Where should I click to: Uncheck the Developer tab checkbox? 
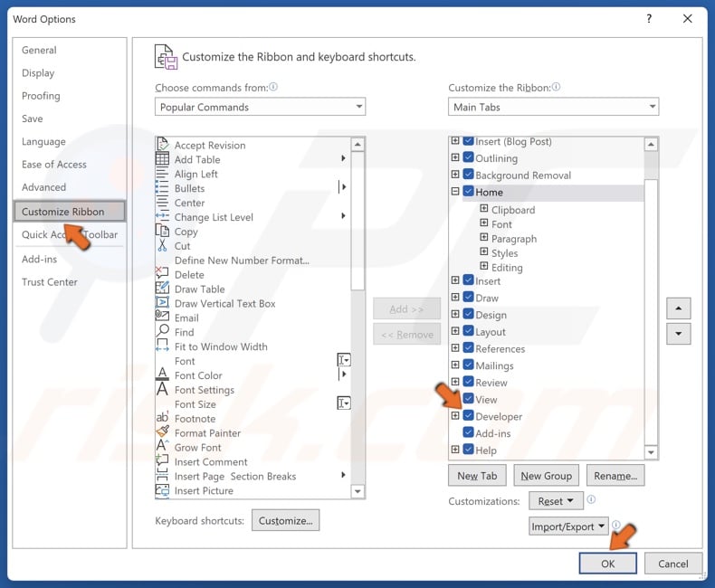(468, 415)
